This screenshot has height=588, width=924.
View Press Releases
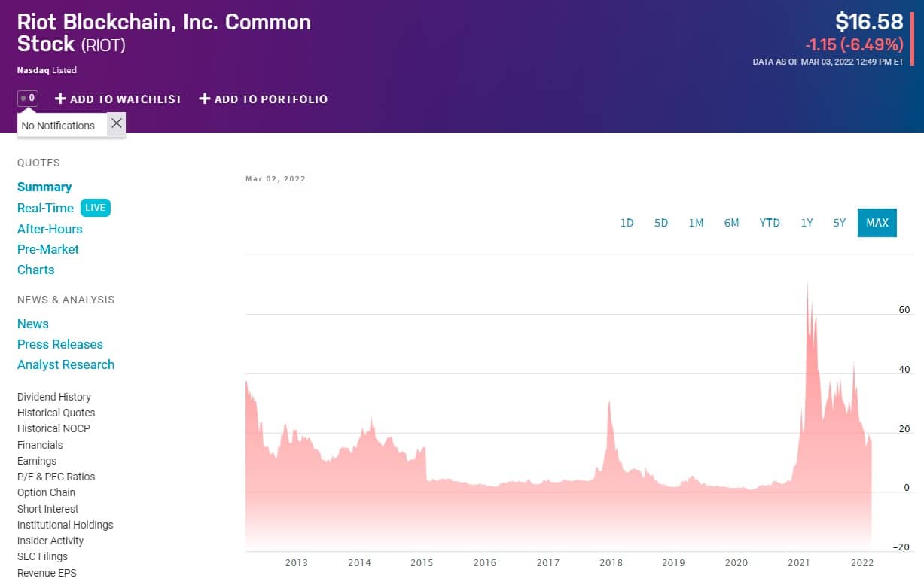coord(60,344)
